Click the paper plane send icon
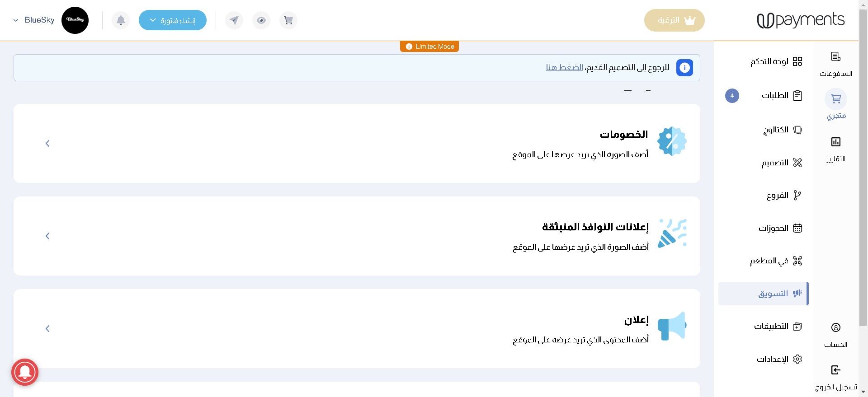This screenshot has height=397, width=868. [234, 20]
